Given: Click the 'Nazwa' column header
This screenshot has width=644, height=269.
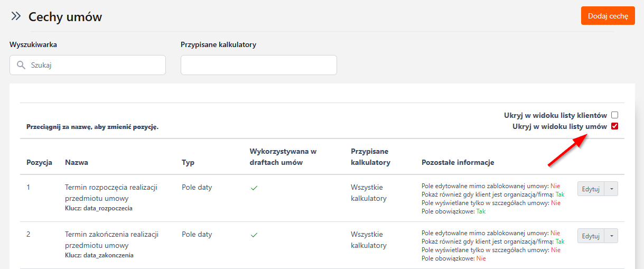Looking at the screenshot, I should click(77, 162).
